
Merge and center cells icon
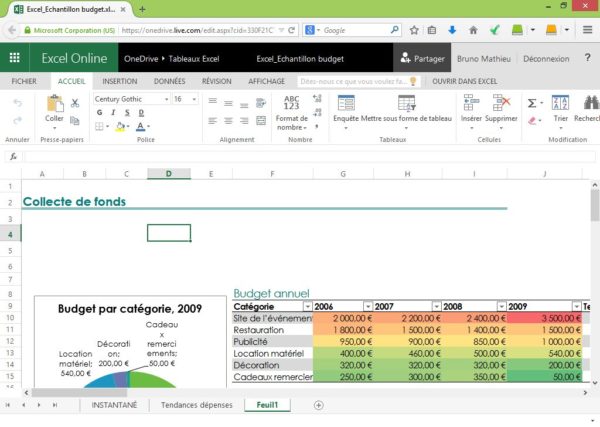[261, 121]
